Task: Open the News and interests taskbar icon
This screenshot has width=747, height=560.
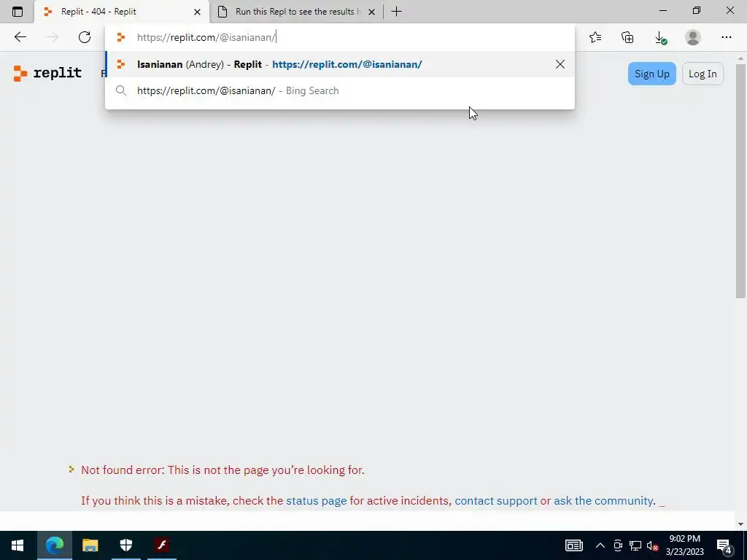Action: click(573, 545)
